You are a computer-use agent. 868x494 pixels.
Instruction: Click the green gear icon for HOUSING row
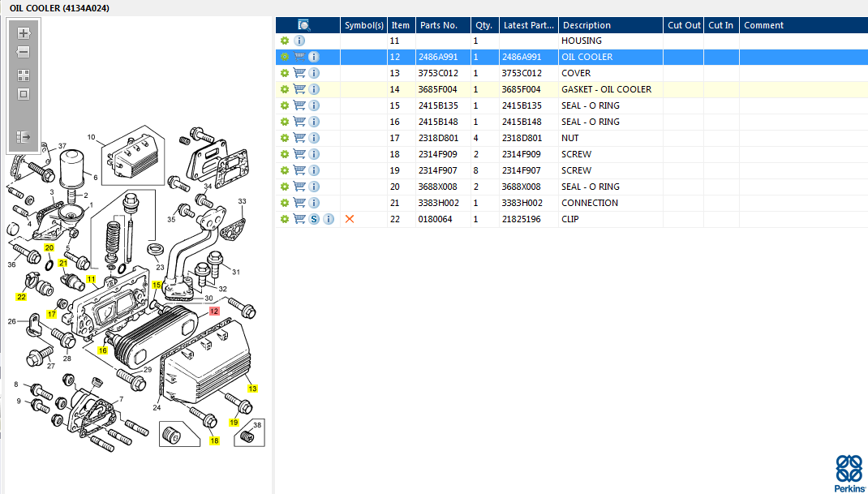[285, 41]
